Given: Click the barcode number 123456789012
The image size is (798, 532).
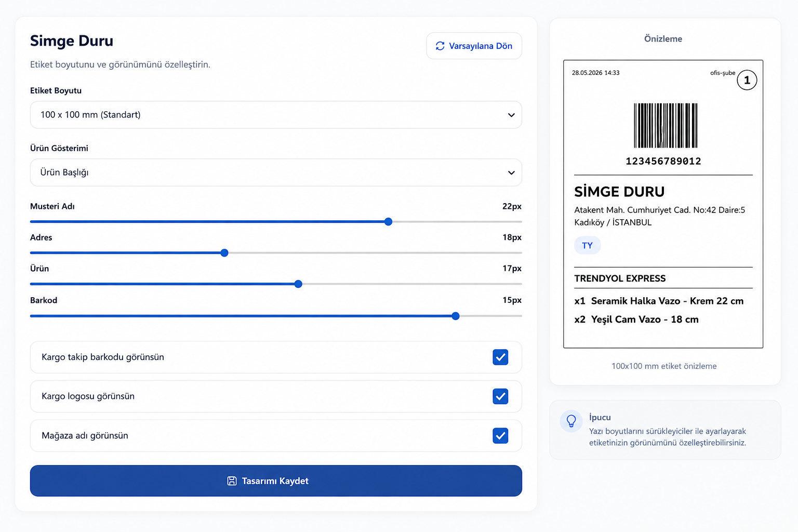Looking at the screenshot, I should 663,161.
